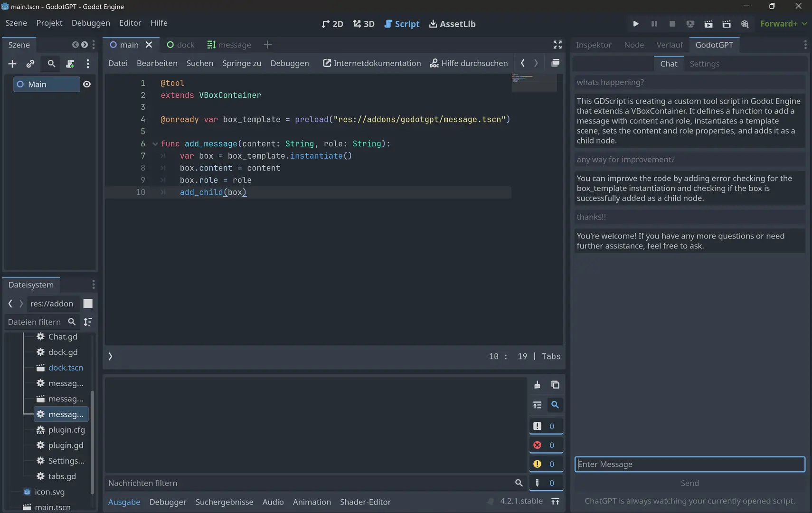Switch to the Verlauf tab
The height and width of the screenshot is (513, 812).
click(670, 45)
